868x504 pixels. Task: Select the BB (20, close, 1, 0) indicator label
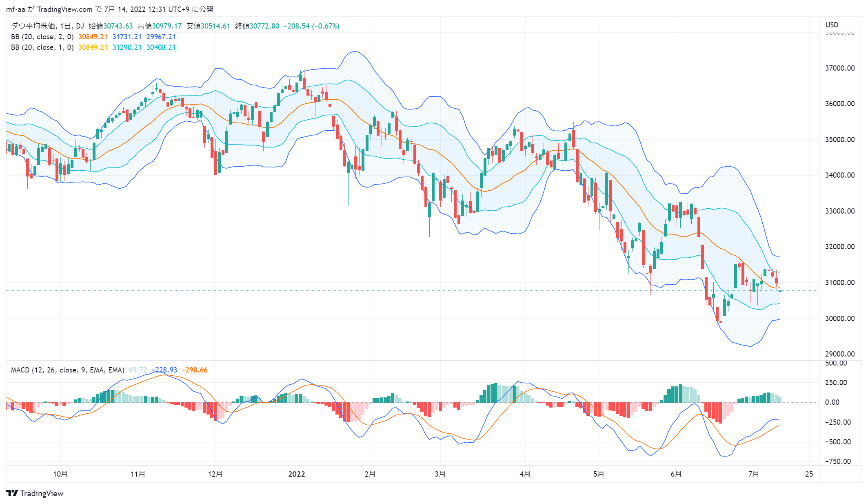pyautogui.click(x=42, y=47)
